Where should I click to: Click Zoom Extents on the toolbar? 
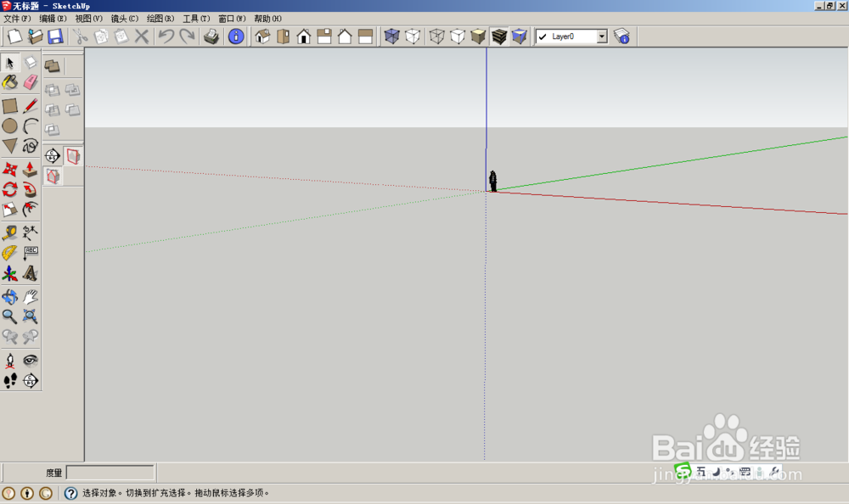point(31,316)
